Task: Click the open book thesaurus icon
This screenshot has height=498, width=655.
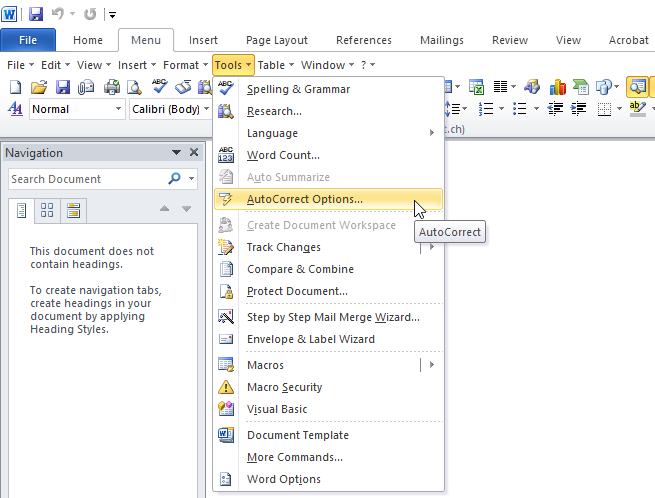Action: click(183, 87)
